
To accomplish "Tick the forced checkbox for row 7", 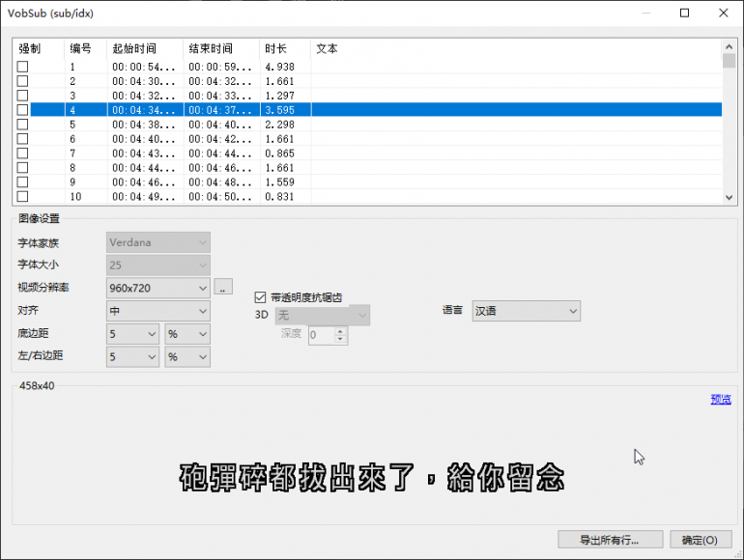I will pyautogui.click(x=22, y=154).
